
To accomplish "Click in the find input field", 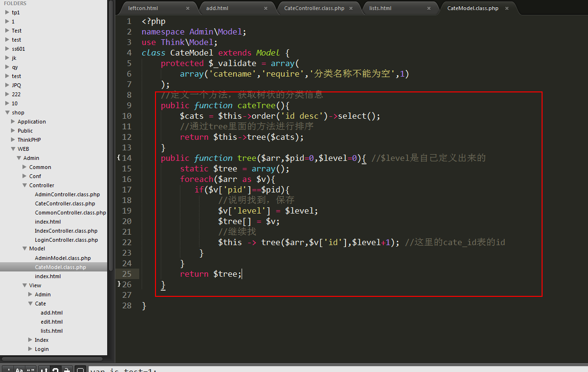I will pos(337,369).
